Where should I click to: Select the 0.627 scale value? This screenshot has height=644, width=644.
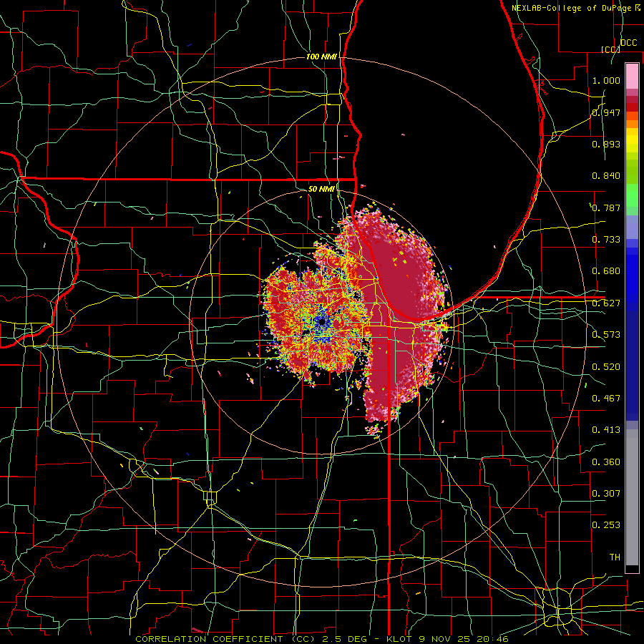(606, 303)
